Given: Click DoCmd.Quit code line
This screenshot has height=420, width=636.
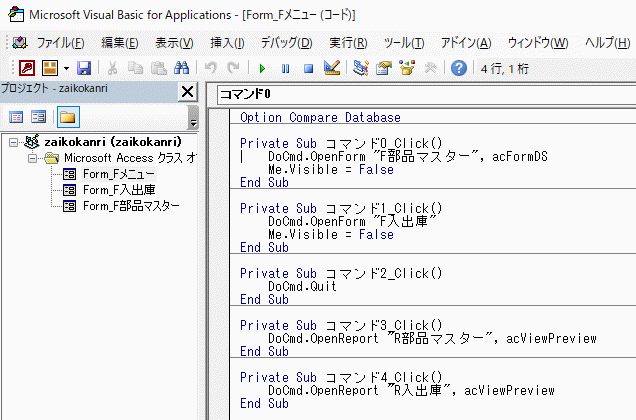Looking at the screenshot, I should (x=302, y=286).
